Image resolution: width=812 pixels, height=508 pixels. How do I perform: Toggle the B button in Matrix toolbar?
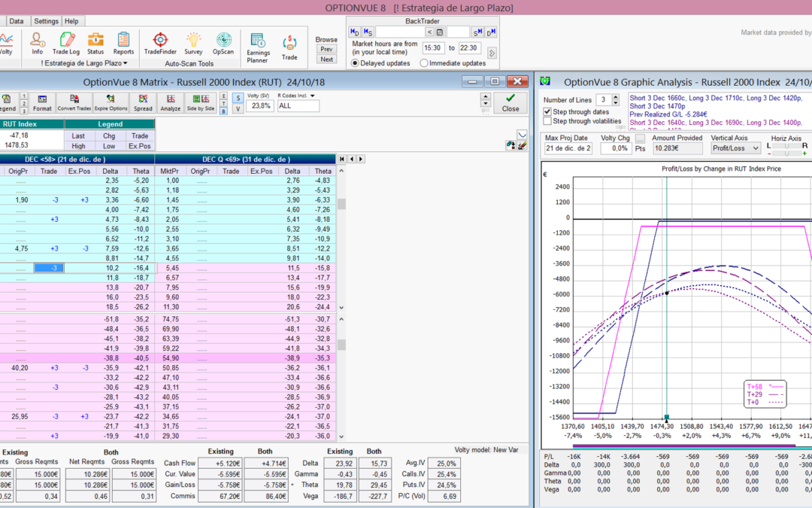(x=223, y=111)
